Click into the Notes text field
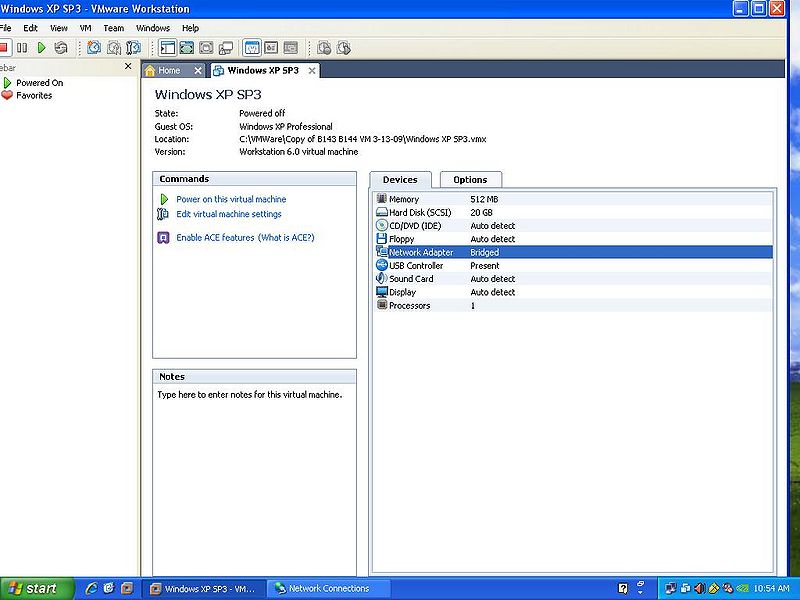This screenshot has height=600, width=800. pyautogui.click(x=254, y=480)
